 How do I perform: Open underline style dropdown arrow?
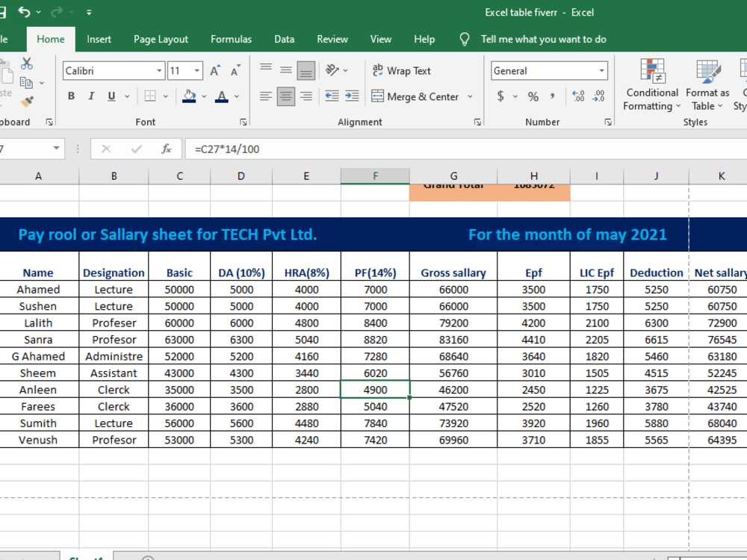coord(127,96)
